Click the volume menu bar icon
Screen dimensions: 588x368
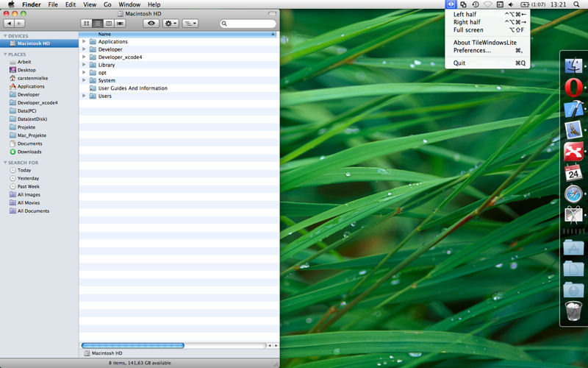pyautogui.click(x=511, y=4)
